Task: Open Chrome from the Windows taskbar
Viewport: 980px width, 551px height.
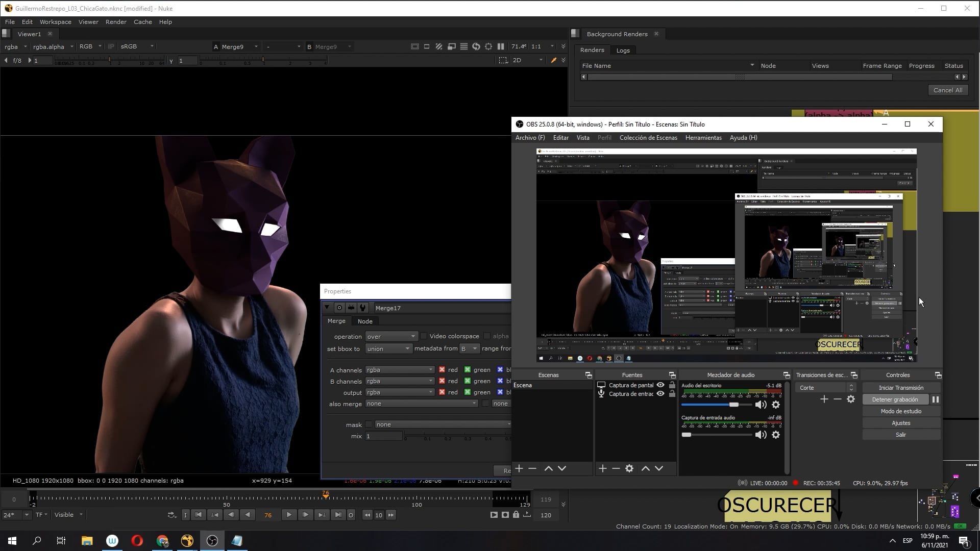Action: pos(162,541)
